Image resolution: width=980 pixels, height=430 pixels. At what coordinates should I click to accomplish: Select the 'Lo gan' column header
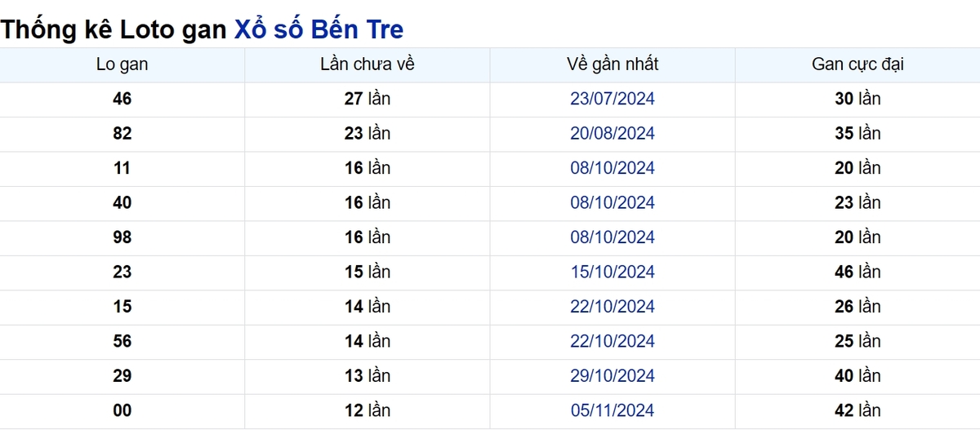122,64
